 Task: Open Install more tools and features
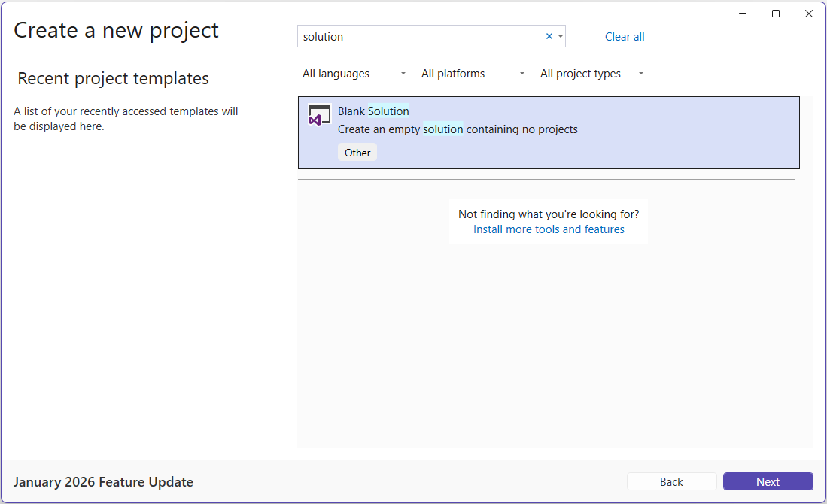pos(549,229)
